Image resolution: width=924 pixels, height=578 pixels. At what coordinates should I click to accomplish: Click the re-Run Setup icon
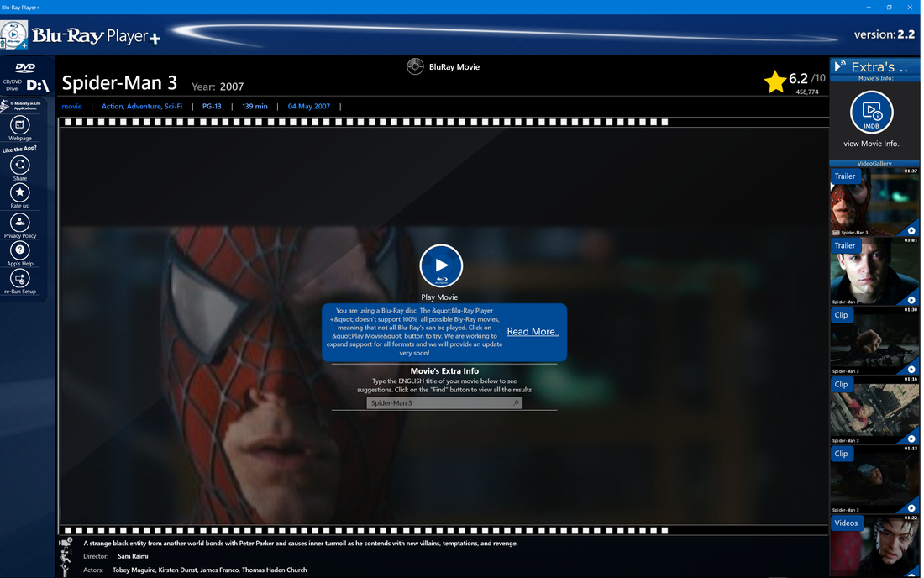click(19, 277)
